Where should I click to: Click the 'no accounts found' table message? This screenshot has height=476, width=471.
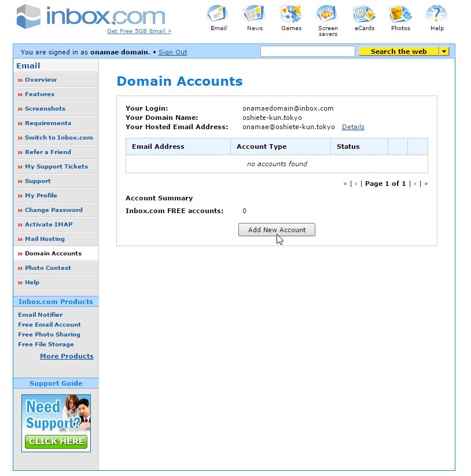[277, 164]
